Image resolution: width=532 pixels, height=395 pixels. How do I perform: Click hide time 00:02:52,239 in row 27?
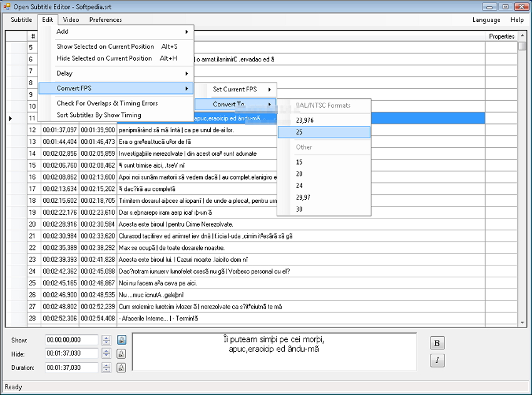click(x=98, y=307)
